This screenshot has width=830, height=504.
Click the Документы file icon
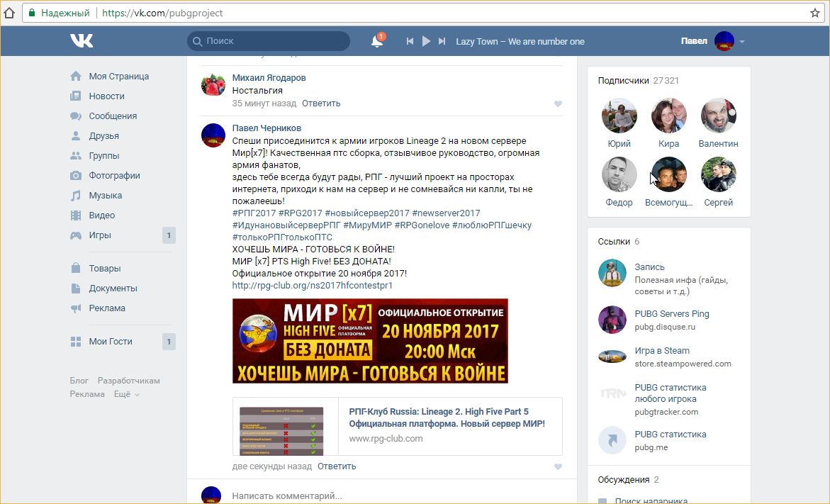click(76, 288)
